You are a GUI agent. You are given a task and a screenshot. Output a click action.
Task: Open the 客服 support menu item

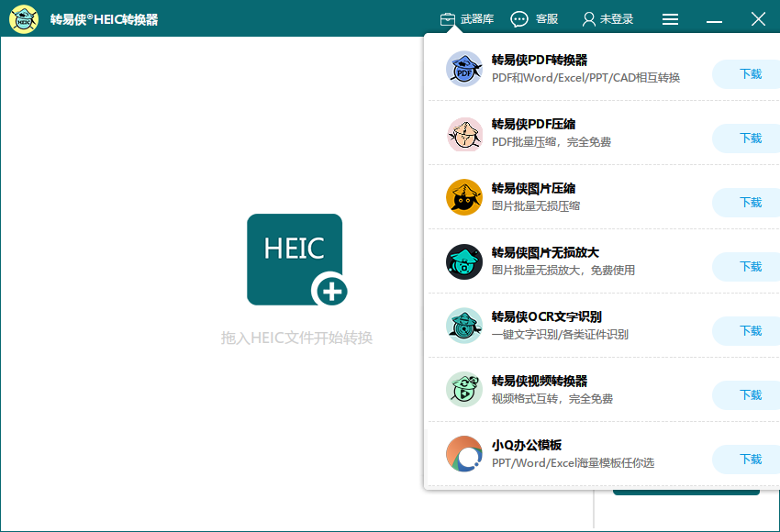[x=535, y=17]
